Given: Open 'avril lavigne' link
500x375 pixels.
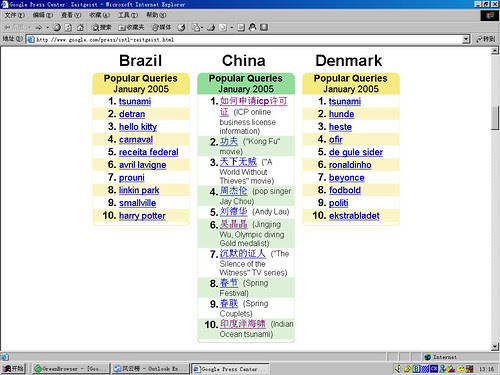Looking at the screenshot, I should point(143,165).
